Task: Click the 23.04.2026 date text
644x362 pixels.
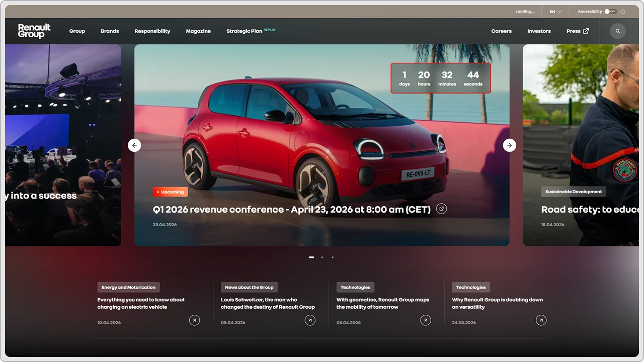Action: click(x=165, y=225)
